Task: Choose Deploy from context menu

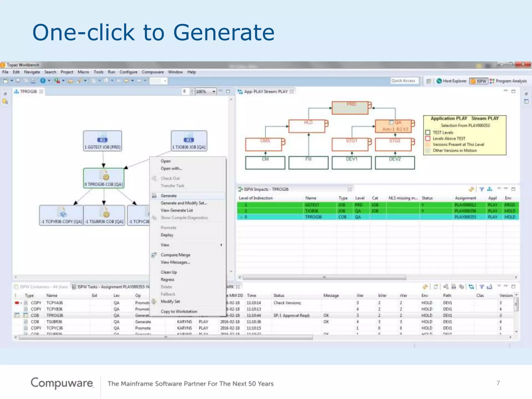Action: point(167,235)
